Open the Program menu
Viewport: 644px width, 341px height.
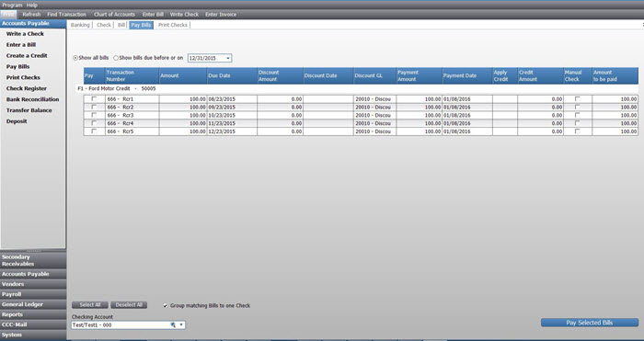tap(12, 5)
